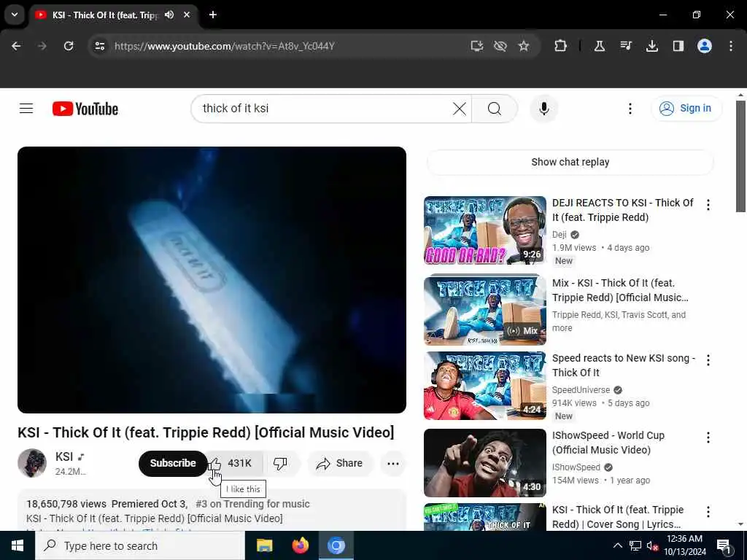Open options menu for World Cup video

click(x=708, y=437)
